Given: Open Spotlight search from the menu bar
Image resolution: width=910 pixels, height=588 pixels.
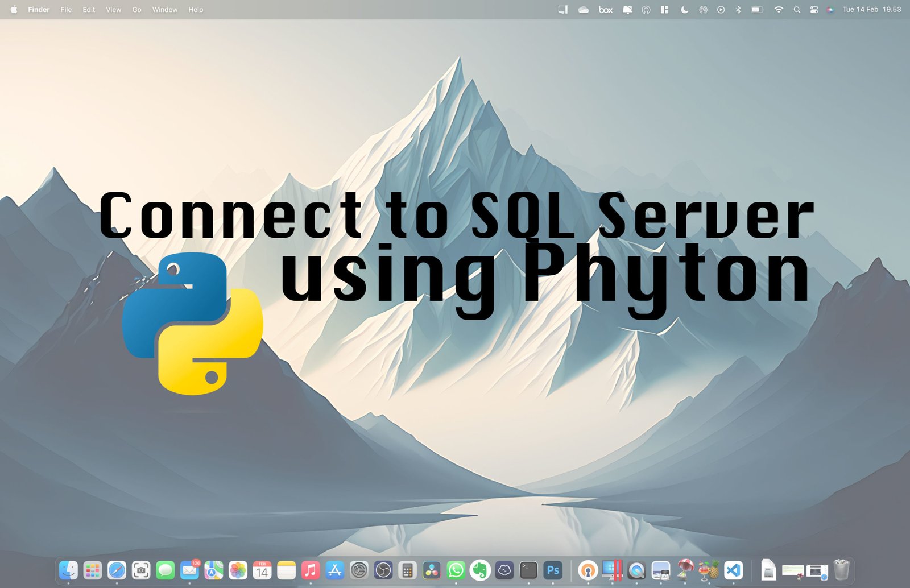Looking at the screenshot, I should pos(797,10).
